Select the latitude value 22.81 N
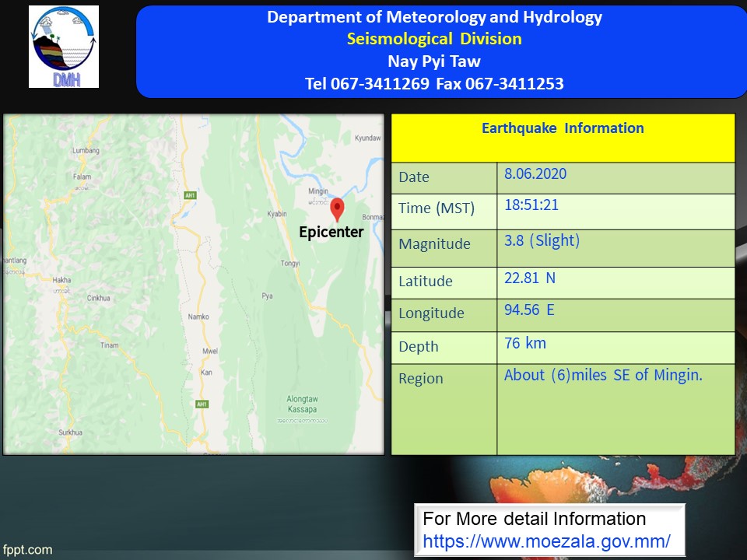This screenshot has width=747, height=560. click(x=530, y=278)
